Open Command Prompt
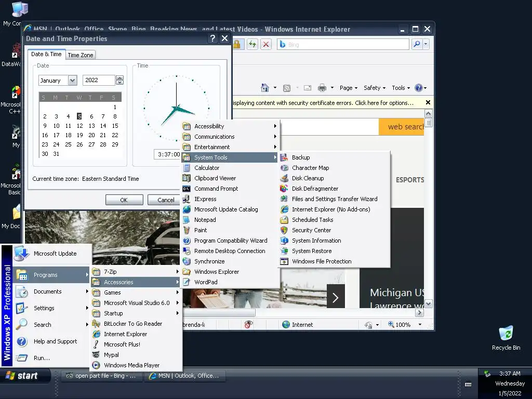 (x=230, y=189)
